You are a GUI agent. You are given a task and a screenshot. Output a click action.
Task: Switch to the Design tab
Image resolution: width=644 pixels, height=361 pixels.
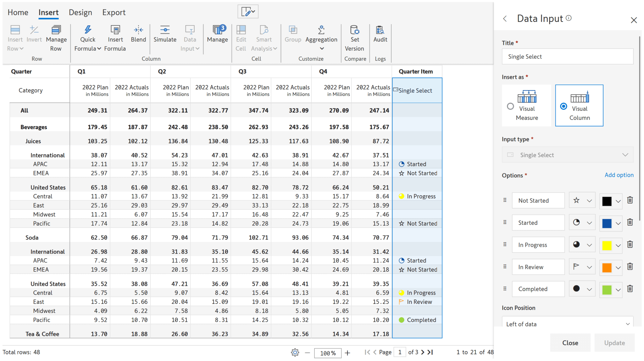point(80,12)
